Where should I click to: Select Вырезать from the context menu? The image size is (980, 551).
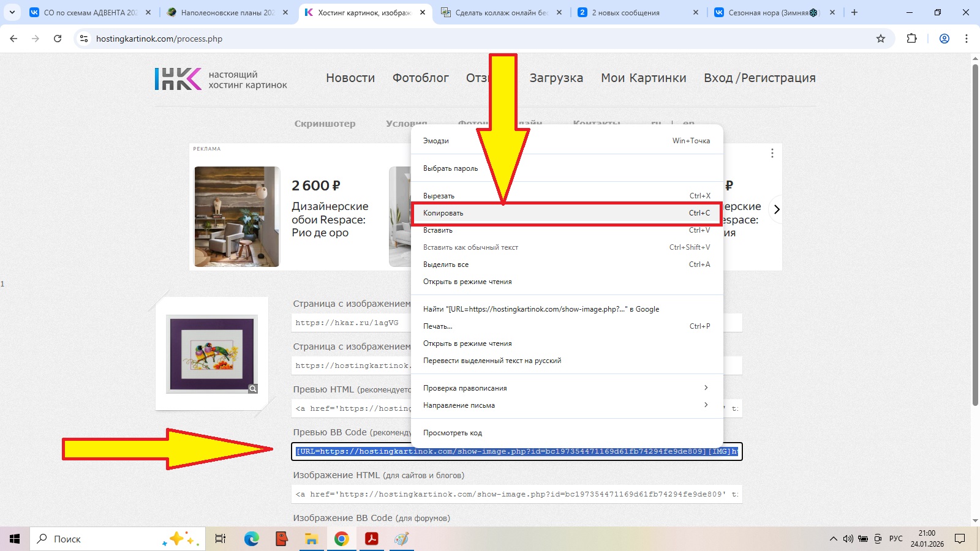567,196
